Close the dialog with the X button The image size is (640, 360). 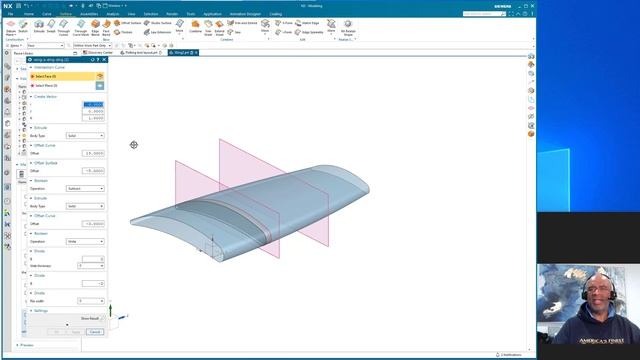[104, 60]
